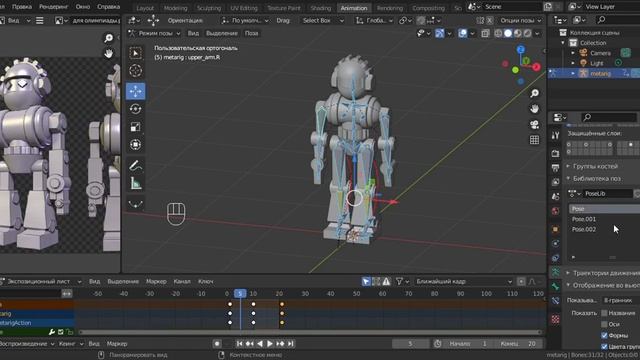
Task: Open the Глоба... orientation dropdown
Action: pos(374,20)
